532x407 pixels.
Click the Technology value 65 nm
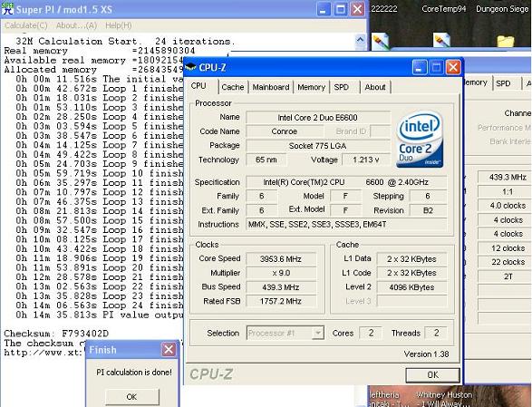[x=266, y=160]
